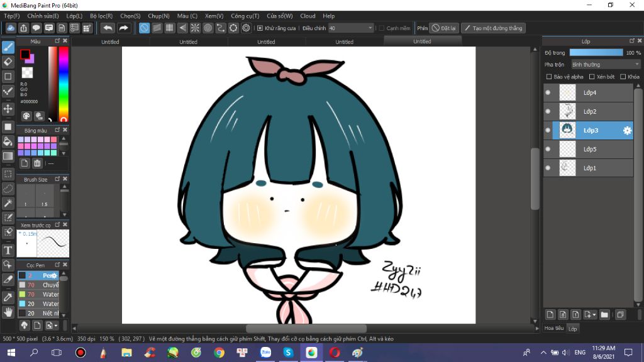
Task: Click Tạo một đường thẳng button
Action: coord(493,28)
